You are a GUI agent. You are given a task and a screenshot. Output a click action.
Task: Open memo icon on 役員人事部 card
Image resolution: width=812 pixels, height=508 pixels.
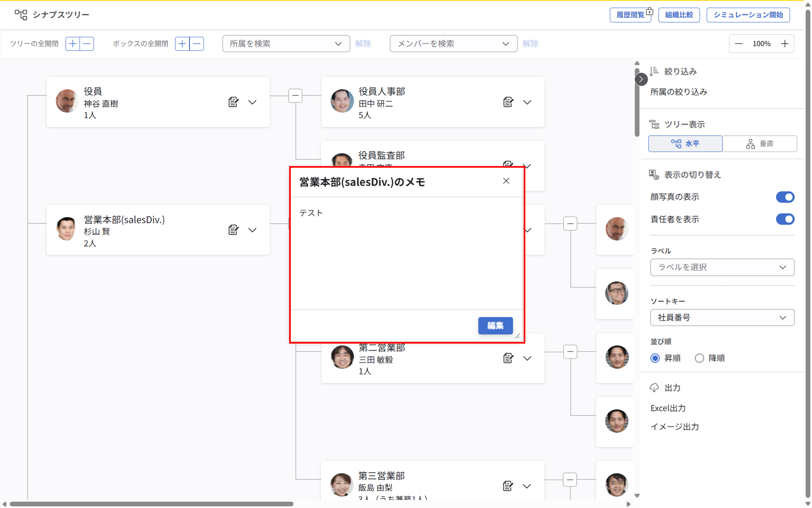(x=508, y=102)
